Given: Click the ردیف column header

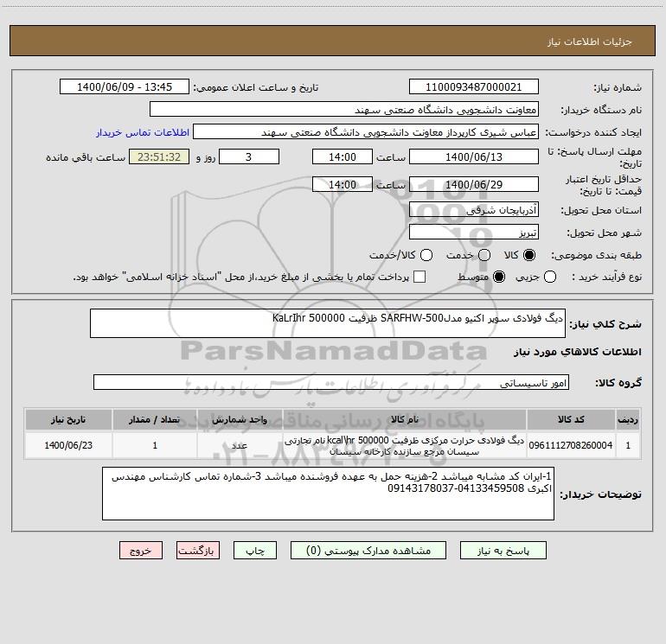Looking at the screenshot, I should click(x=627, y=420).
